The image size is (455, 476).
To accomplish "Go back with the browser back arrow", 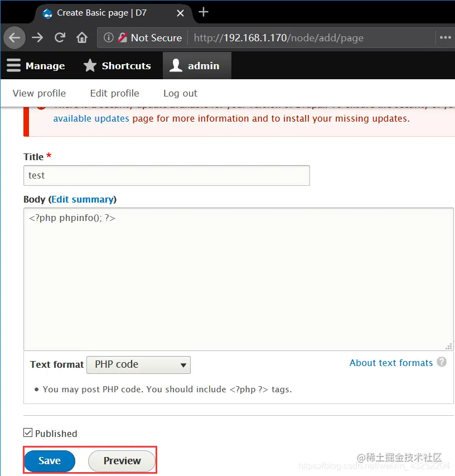I will point(14,38).
